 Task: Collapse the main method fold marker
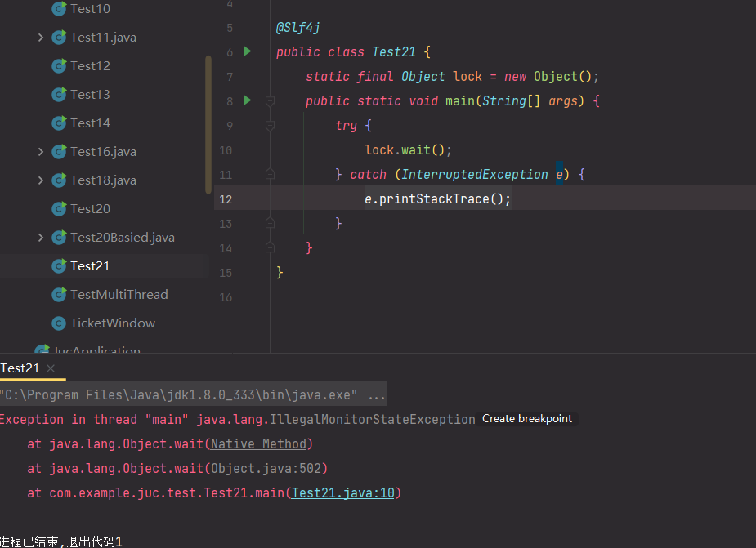click(270, 101)
